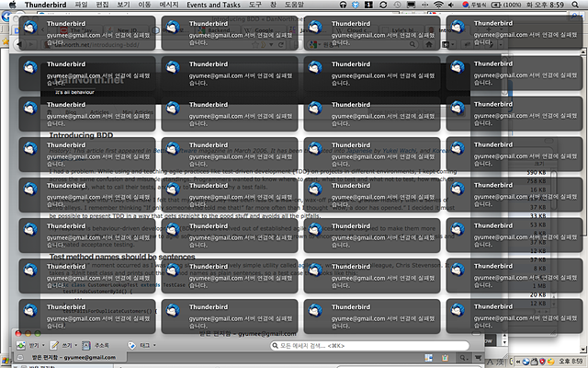Viewport: 588px width, 368px height.
Task: Click the bookmark star in URL bar
Action: pyautogui.click(x=255, y=45)
